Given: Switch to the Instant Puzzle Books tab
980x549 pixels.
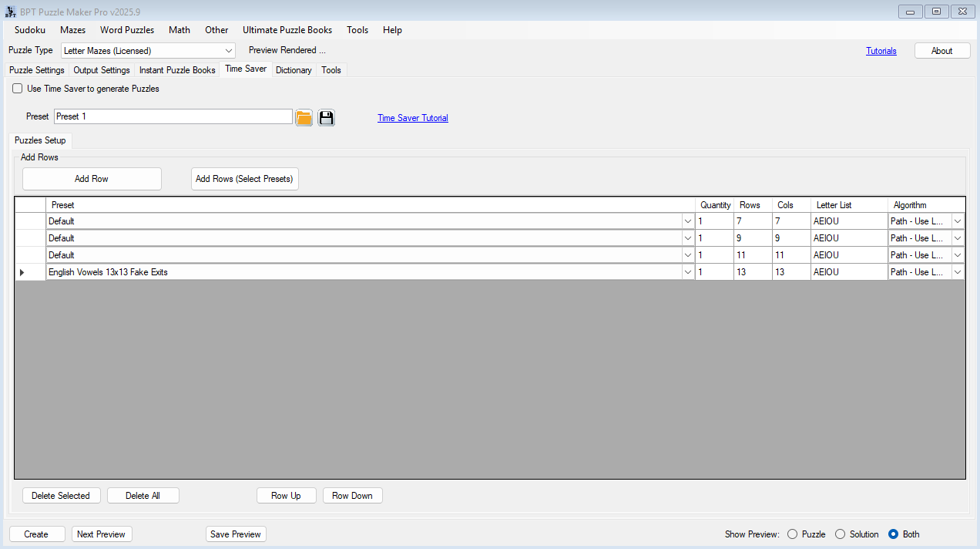Looking at the screenshot, I should [177, 70].
